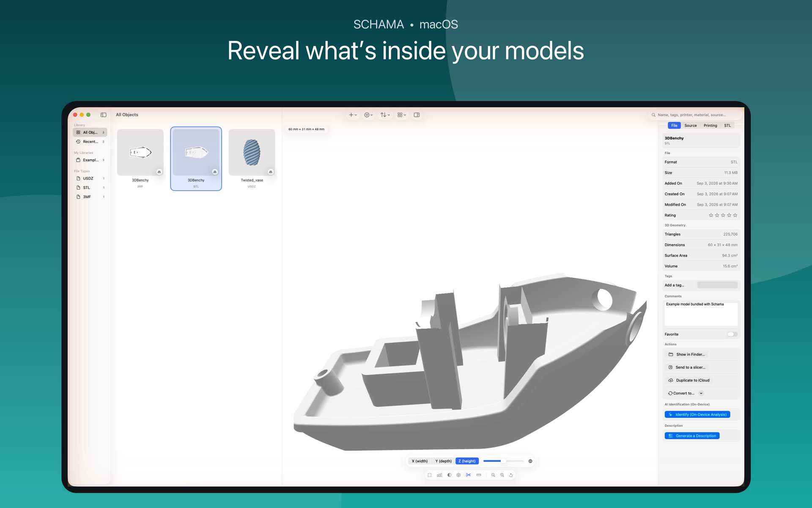Viewport: 812px width, 508px height.
Task: Toggle the scissors cross-section tool
Action: (x=468, y=475)
